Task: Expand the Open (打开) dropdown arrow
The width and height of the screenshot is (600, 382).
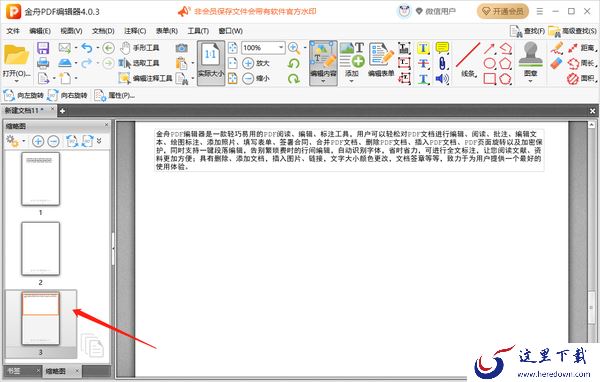Action: 16,81
